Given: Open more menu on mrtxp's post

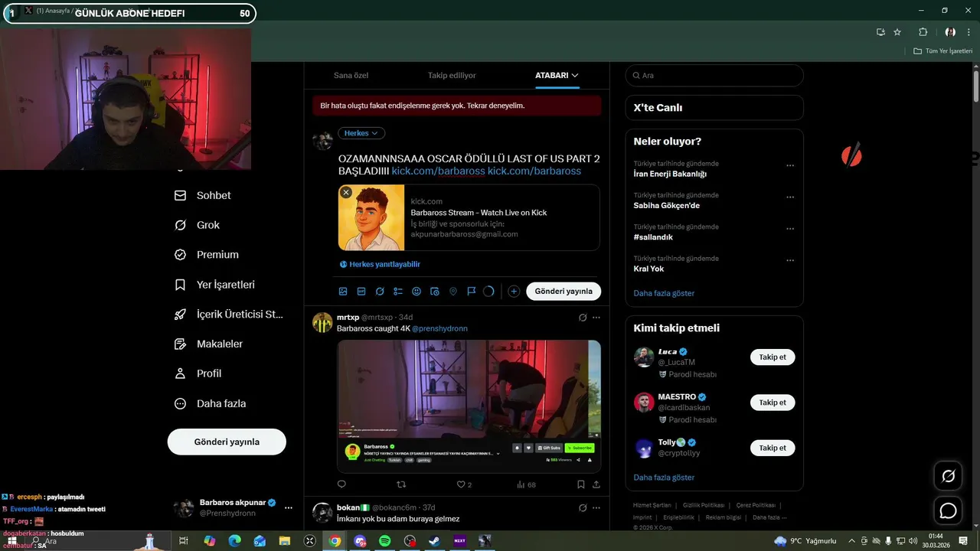Looking at the screenshot, I should click(596, 318).
